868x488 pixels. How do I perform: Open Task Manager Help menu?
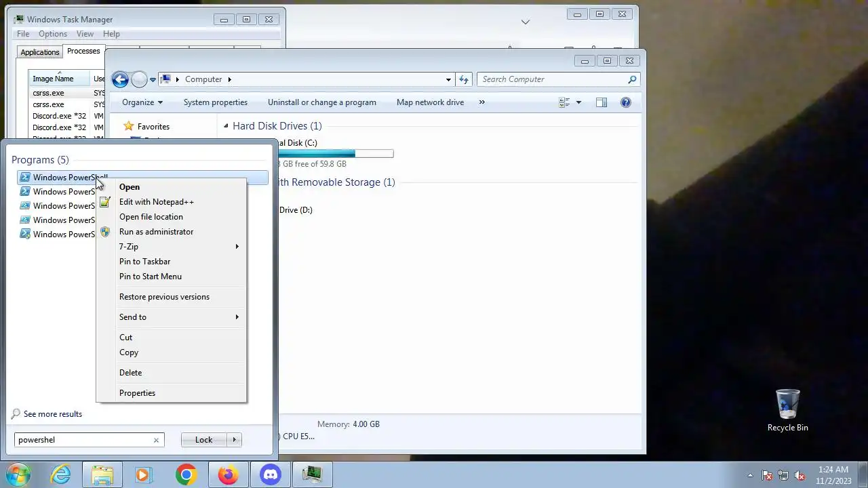[x=111, y=34]
